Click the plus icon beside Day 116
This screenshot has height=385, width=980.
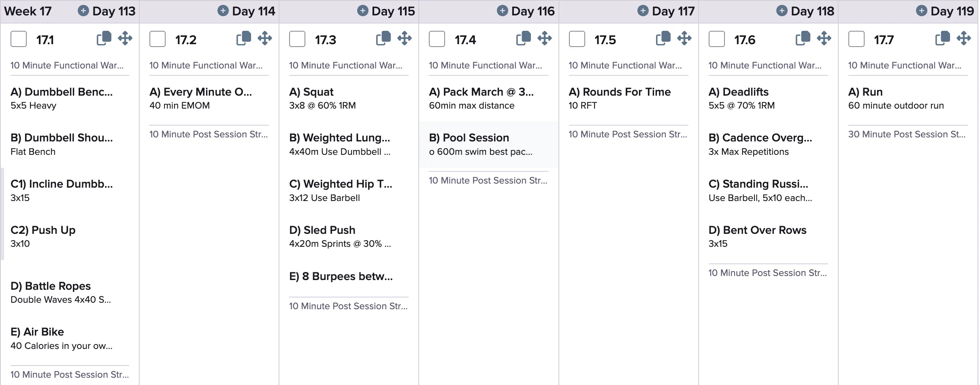(x=503, y=11)
